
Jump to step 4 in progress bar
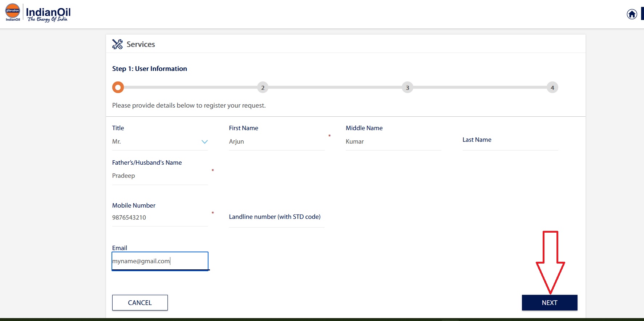point(552,88)
